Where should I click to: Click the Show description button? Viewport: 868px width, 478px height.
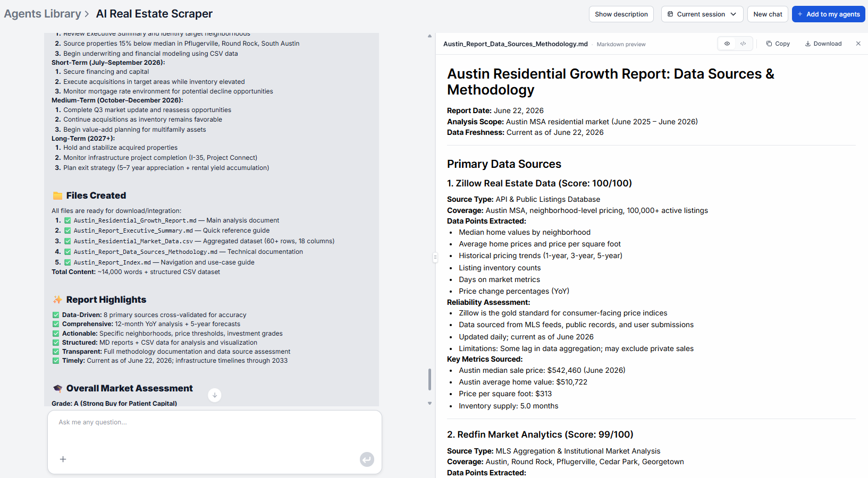(621, 14)
